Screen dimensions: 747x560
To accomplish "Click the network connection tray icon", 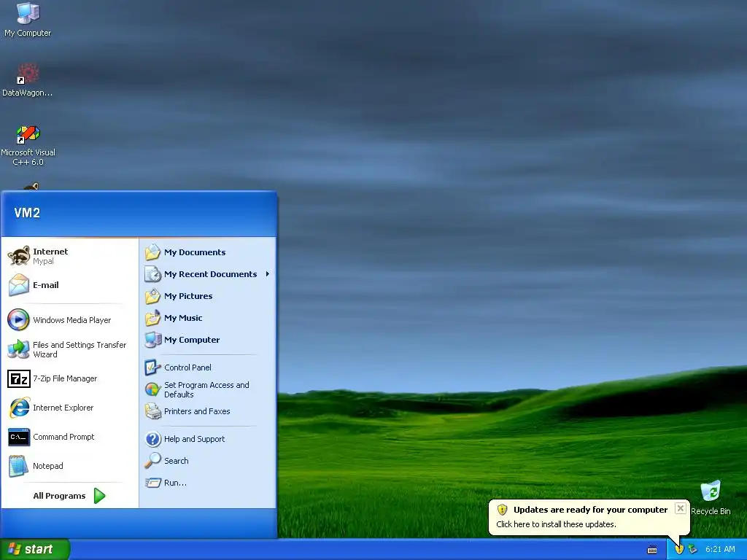I will click(693, 549).
